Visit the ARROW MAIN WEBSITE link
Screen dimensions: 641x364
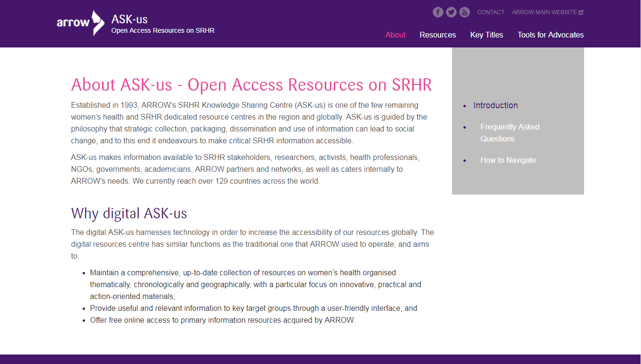coord(544,12)
